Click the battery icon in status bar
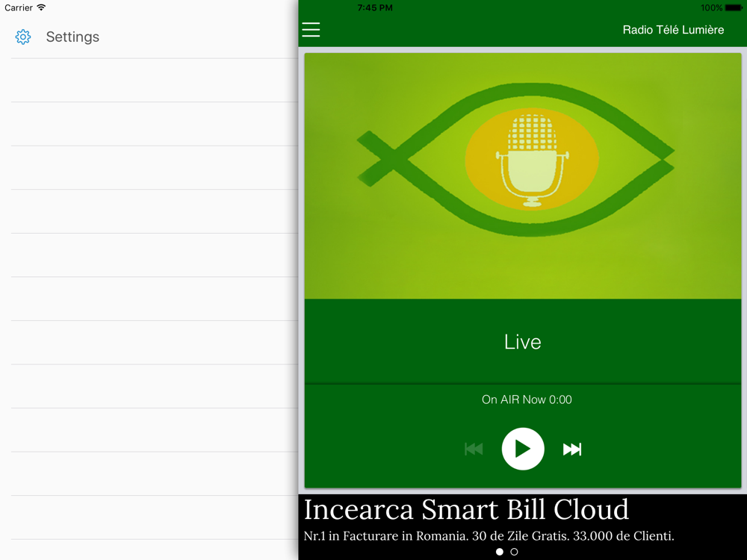 (x=734, y=7)
